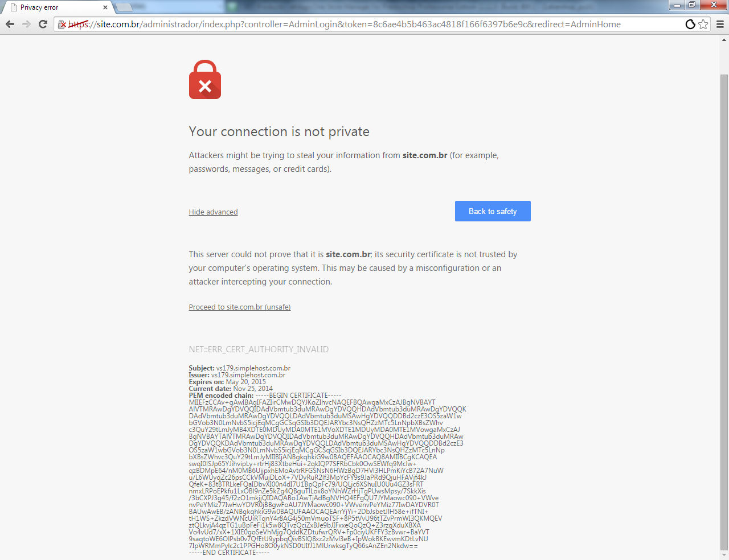
Task: Click the scrollbar up arrow
Action: click(724, 40)
